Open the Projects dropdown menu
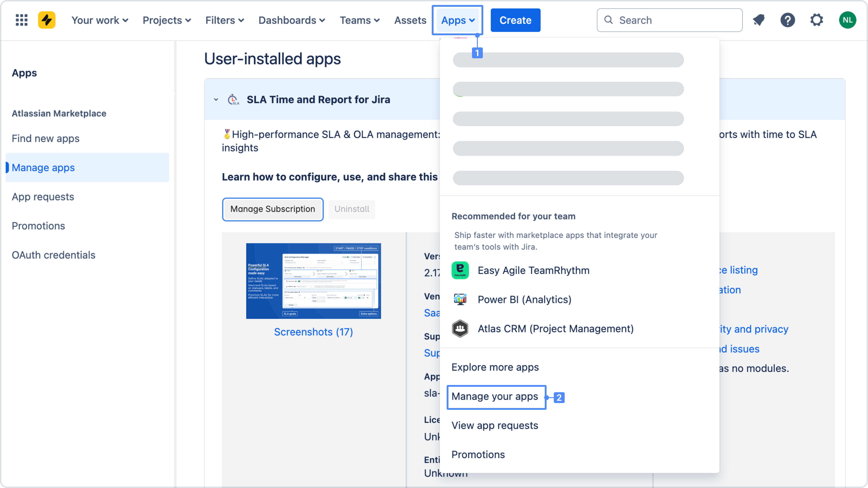Screen dimensions: 868x488 pyautogui.click(x=167, y=20)
